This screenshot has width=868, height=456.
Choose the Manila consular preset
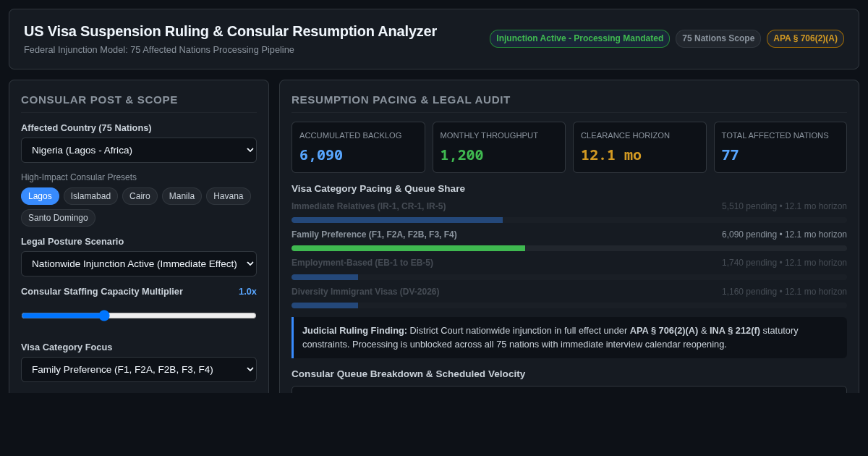[182, 196]
